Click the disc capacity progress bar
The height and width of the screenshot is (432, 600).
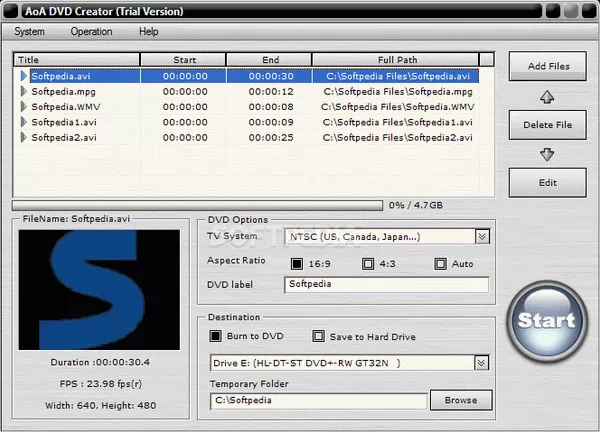pyautogui.click(x=198, y=204)
